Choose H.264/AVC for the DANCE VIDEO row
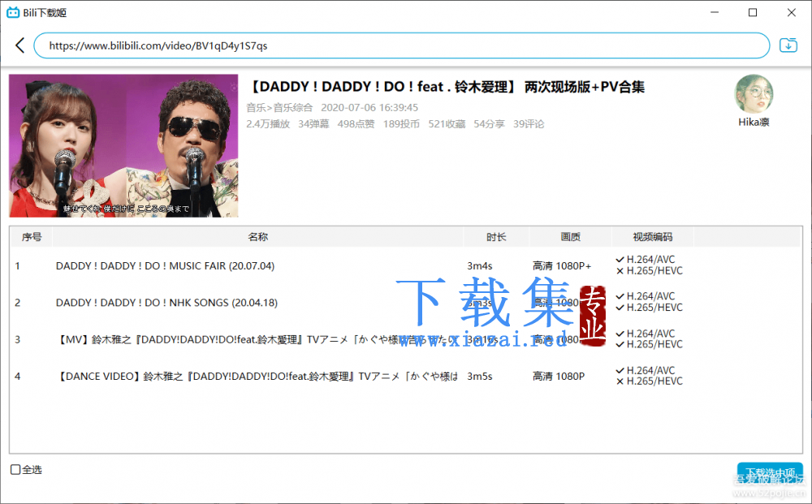Screen dimensions: 812x504 tap(646, 371)
